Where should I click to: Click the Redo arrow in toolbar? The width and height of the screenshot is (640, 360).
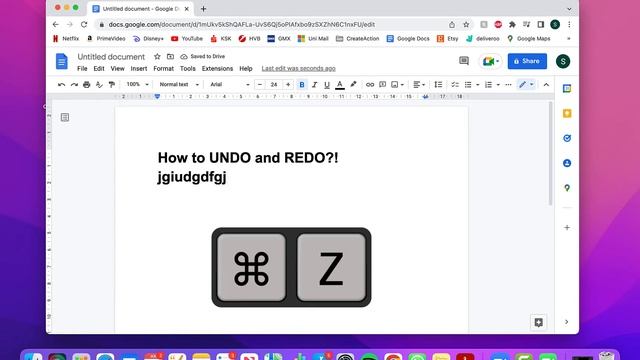tap(74, 84)
